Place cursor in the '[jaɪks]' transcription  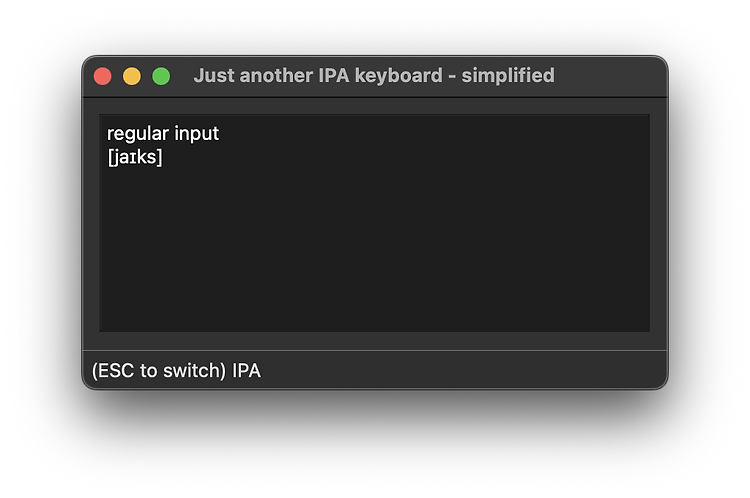click(135, 157)
